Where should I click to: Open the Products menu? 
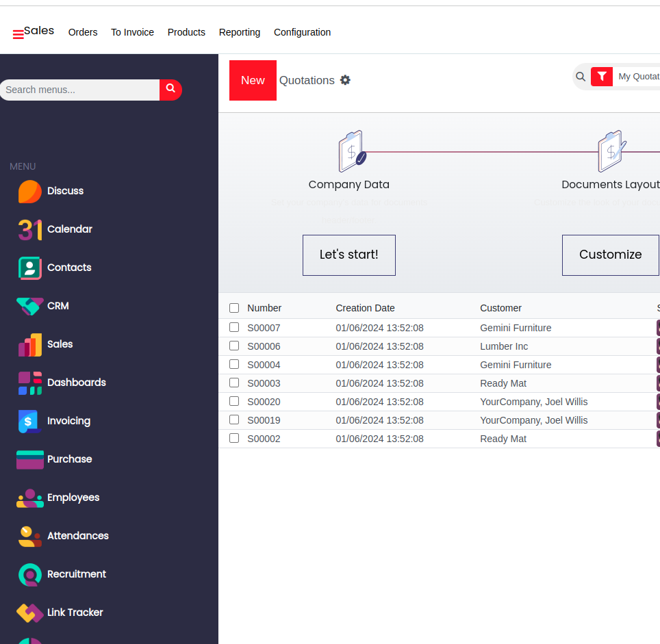(186, 32)
